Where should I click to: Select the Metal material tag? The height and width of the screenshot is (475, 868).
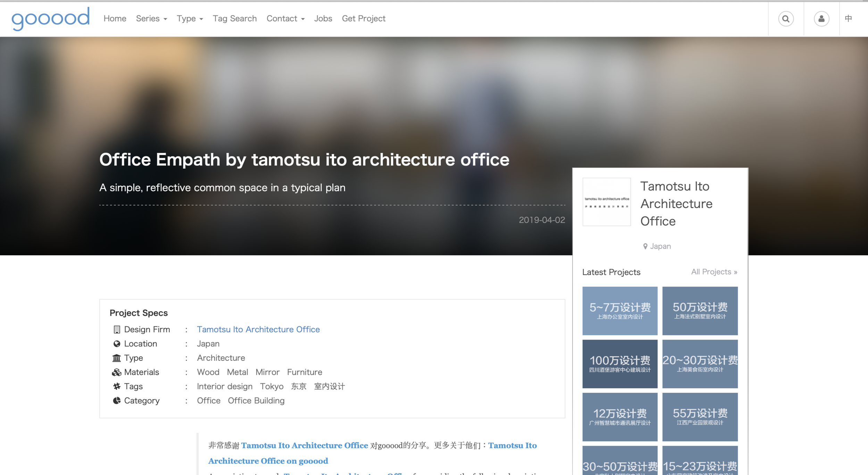point(237,372)
